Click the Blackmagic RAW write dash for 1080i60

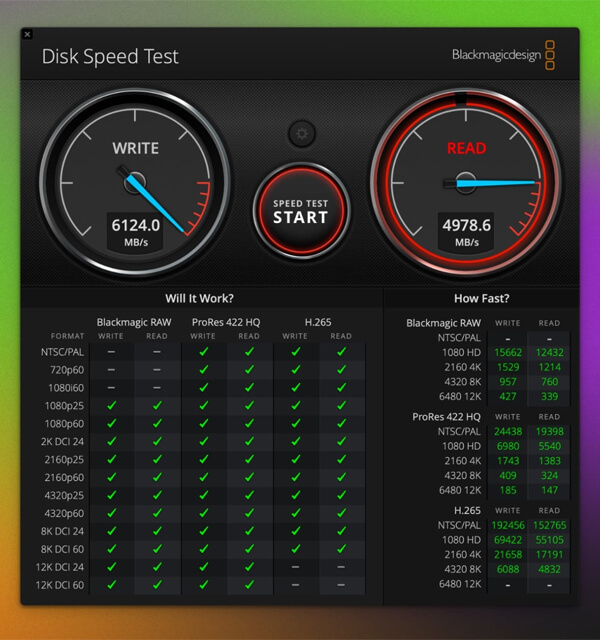[x=111, y=388]
